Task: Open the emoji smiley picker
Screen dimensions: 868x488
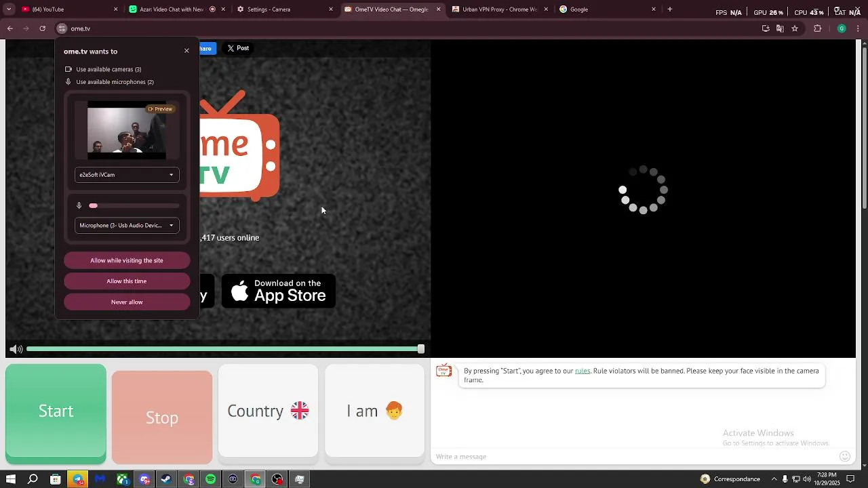Action: click(x=844, y=456)
